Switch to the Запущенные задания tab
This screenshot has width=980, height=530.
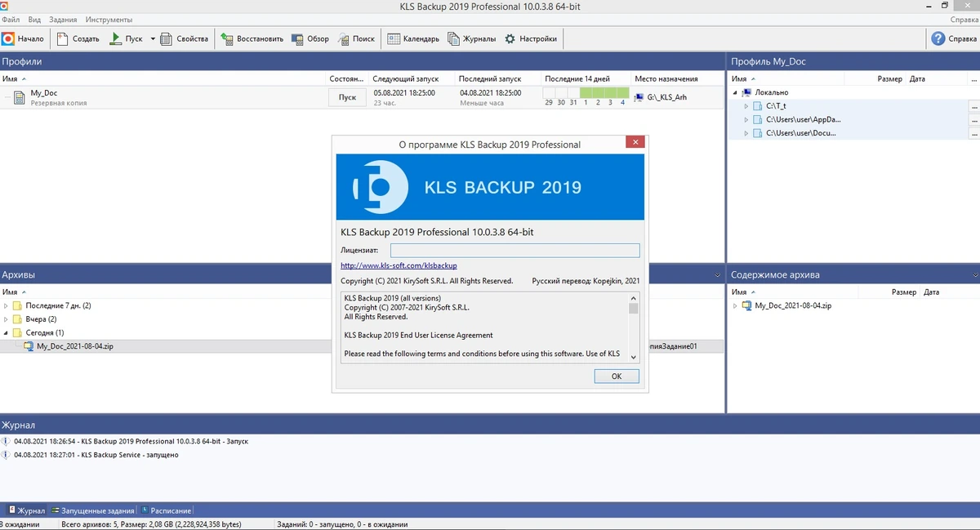(92, 510)
